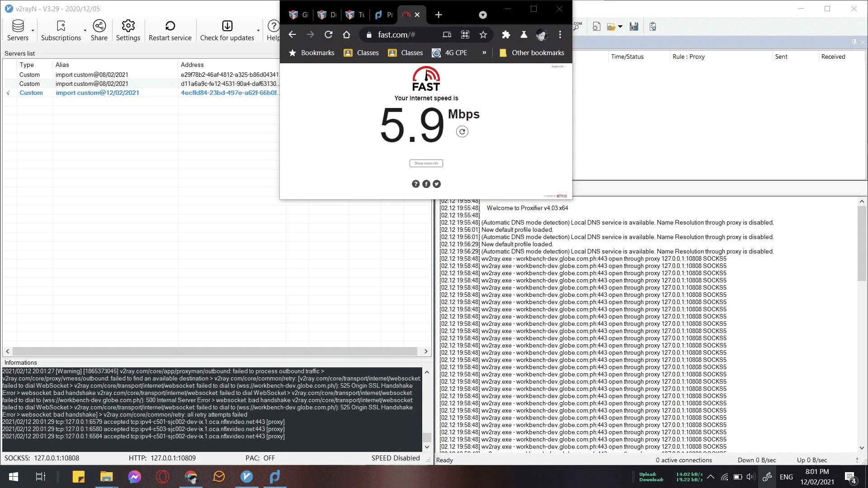Screen dimensions: 868x488
Task: Click the right arrow of servers list scrollbar
Action: (425, 351)
